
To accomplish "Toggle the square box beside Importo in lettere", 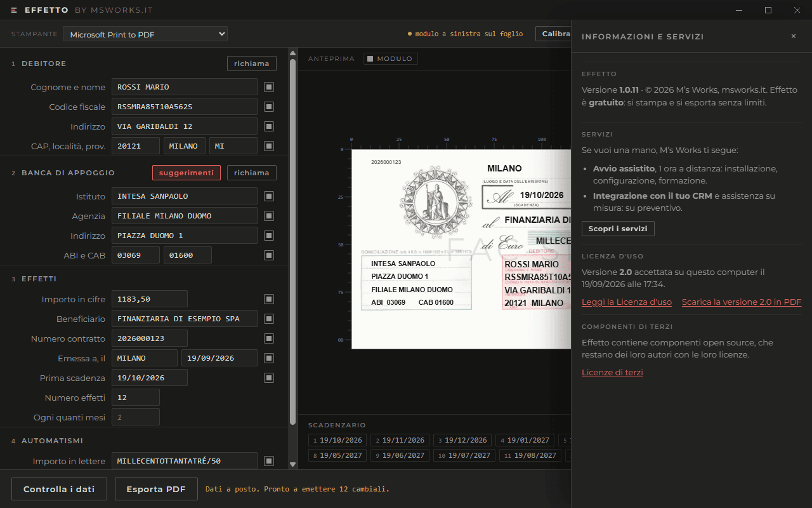I will tap(269, 461).
